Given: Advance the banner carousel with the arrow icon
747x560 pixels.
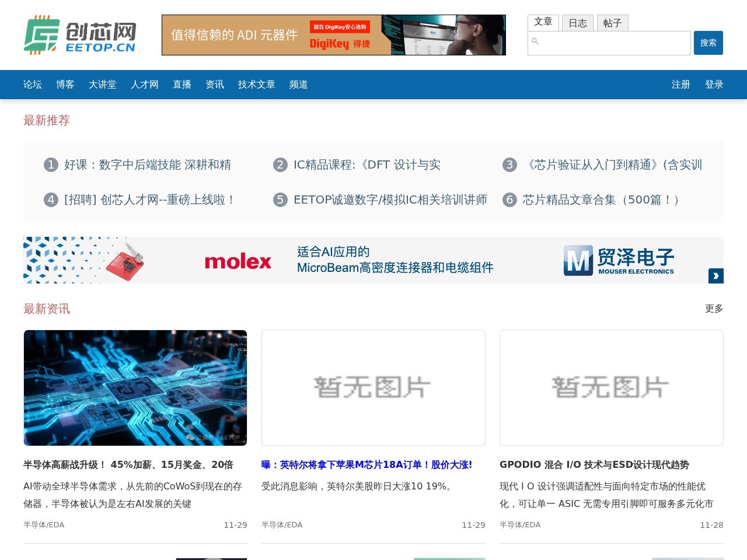Looking at the screenshot, I should click(x=715, y=275).
